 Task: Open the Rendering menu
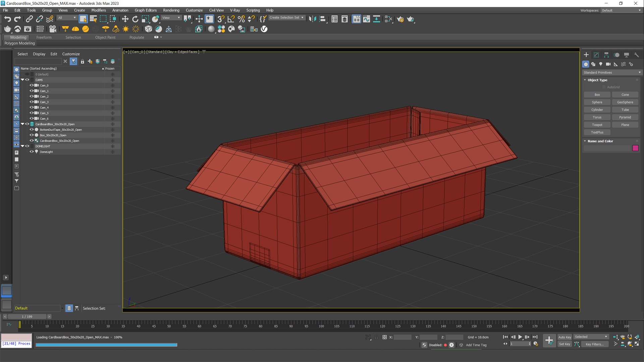click(x=171, y=10)
